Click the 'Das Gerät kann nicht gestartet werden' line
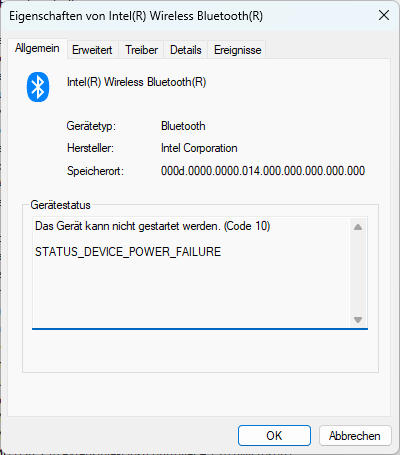400x455 pixels. tap(152, 226)
